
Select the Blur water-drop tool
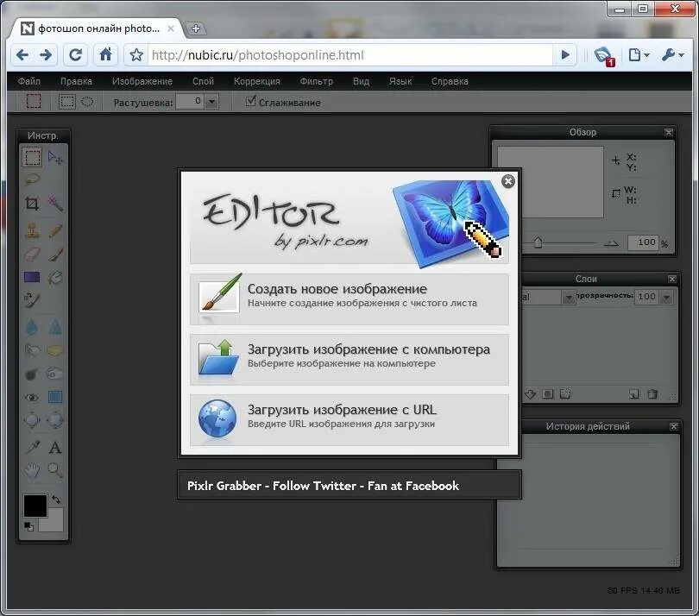pyautogui.click(x=32, y=327)
